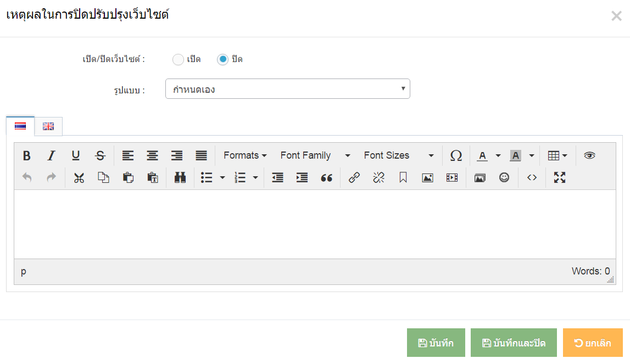Screen dimensions: 630x364
Task: Click the บันทึก save button
Action: pos(436,343)
